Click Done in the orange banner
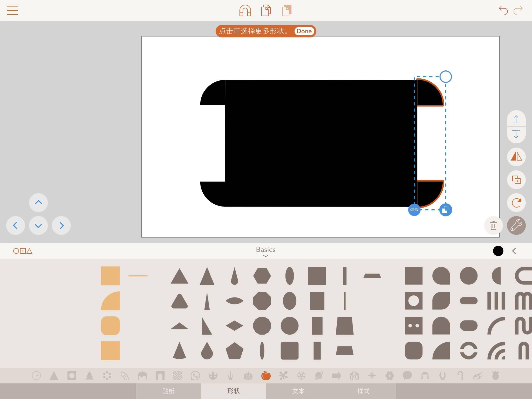532x399 pixels. click(x=304, y=31)
